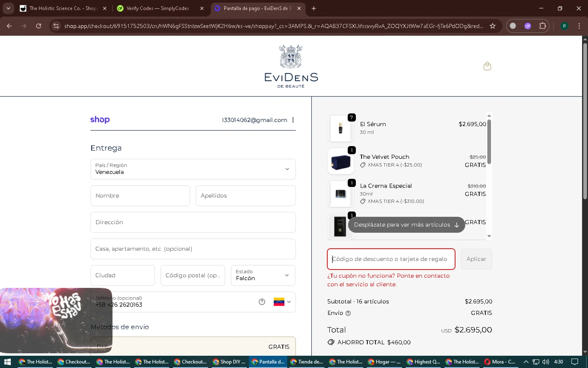The width and height of the screenshot is (588, 368).
Task: Click the phone number help icon
Action: tap(262, 302)
